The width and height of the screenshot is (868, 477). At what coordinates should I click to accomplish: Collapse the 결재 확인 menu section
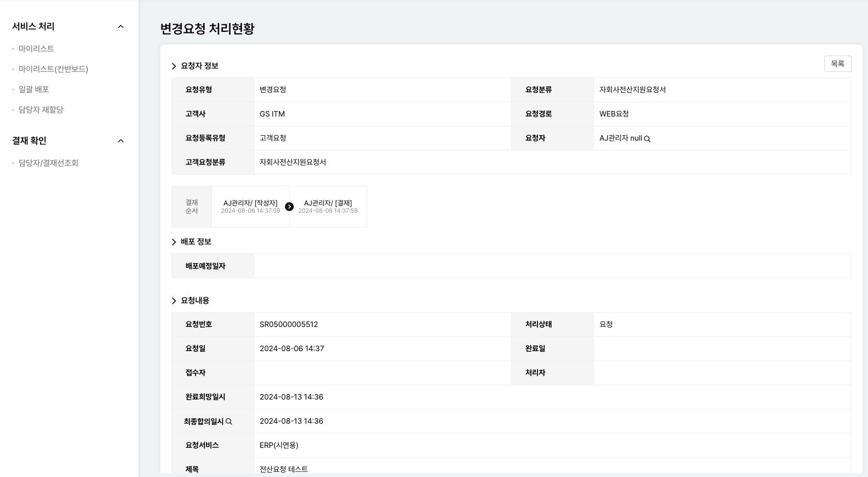[121, 141]
